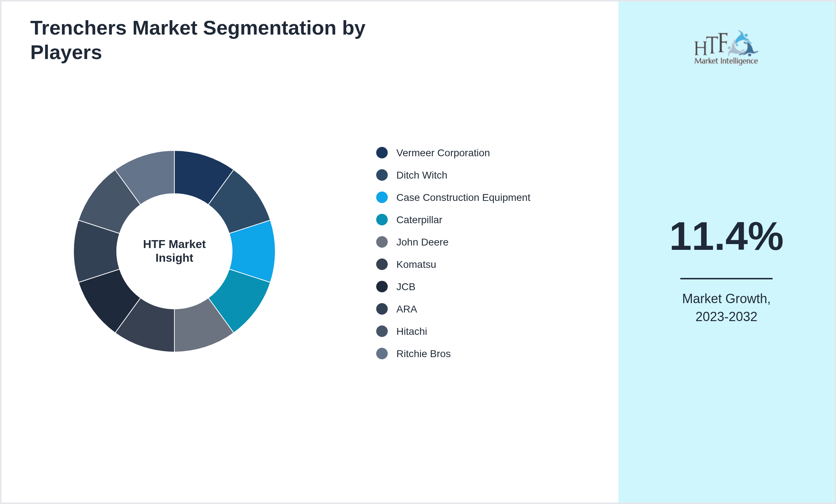Image resolution: width=836 pixels, height=504 pixels.
Task: Click the Vermeer Corporation legend dot
Action: click(382, 153)
